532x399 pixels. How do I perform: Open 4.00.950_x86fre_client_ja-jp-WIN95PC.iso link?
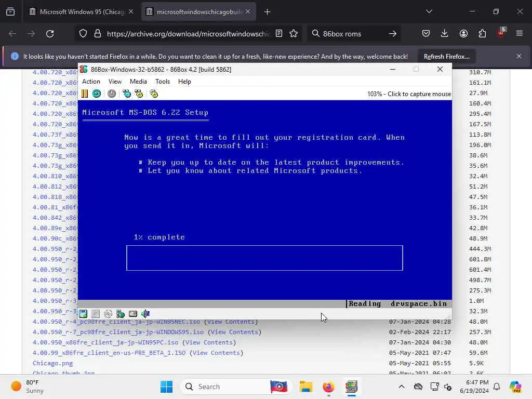[x=105, y=342]
